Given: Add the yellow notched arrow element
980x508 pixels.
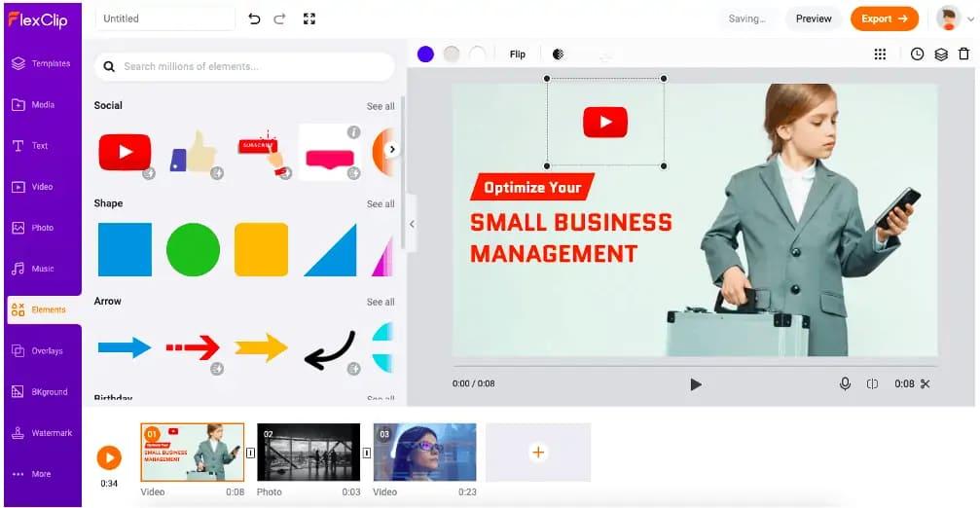Looking at the screenshot, I should 261,347.
